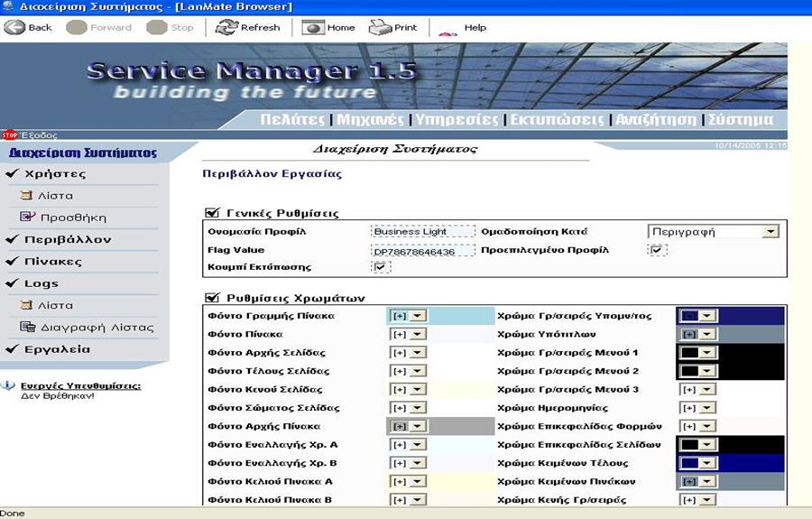Open Φόντο Αρχής Πίνακα color dropdown
This screenshot has width=812, height=519.
point(418,426)
